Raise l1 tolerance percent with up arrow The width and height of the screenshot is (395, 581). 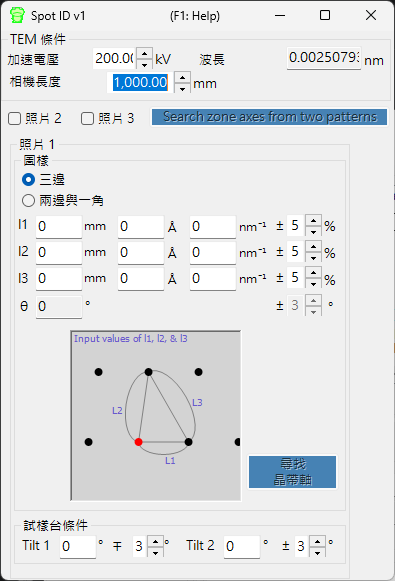point(313,220)
